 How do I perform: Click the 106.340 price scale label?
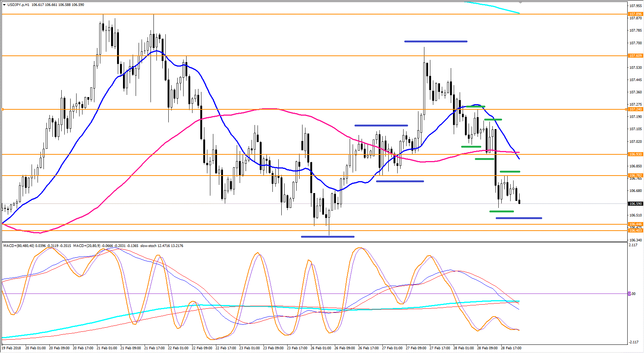[635, 240]
